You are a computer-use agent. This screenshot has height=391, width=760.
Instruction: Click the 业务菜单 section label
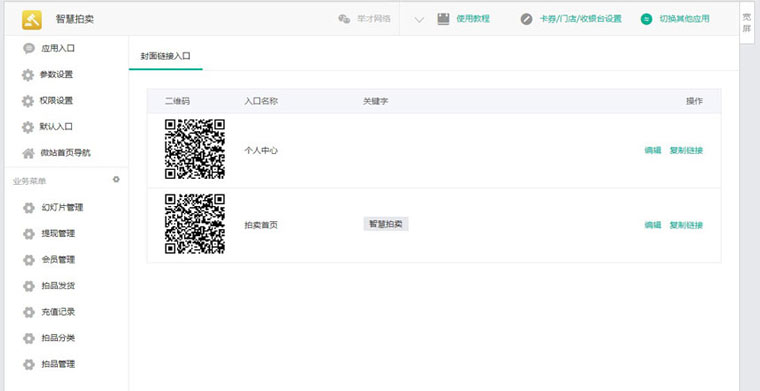tap(30, 181)
